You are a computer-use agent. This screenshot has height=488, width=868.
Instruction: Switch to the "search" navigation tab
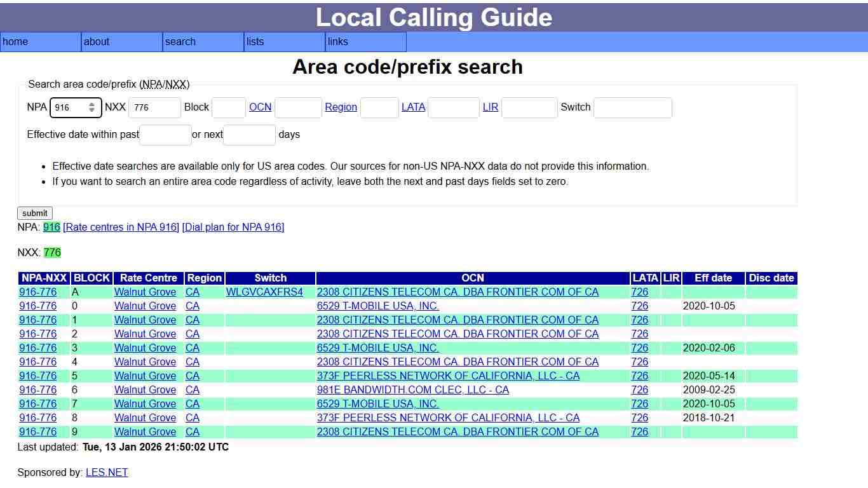[x=180, y=42]
